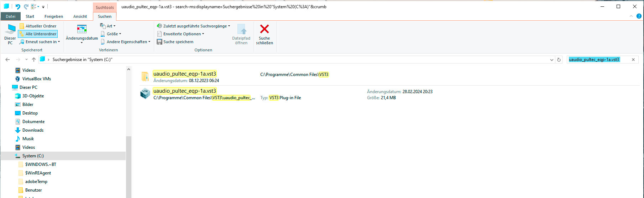
Task: Click the blue help question mark icon
Action: (639, 16)
